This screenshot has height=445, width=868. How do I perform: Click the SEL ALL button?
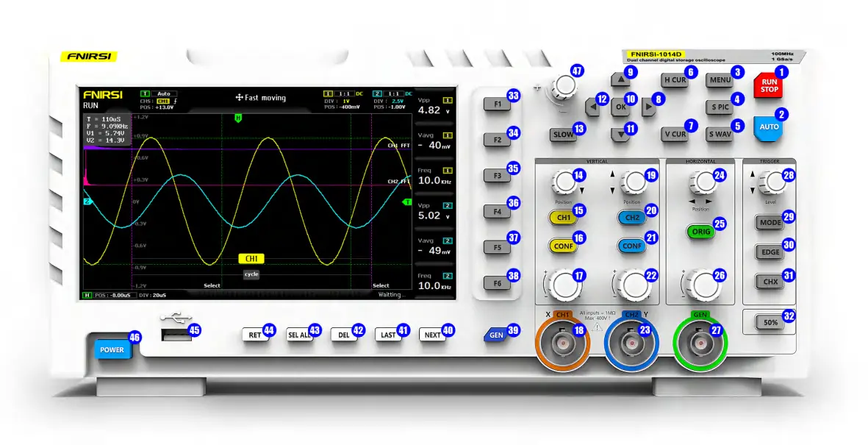[299, 335]
